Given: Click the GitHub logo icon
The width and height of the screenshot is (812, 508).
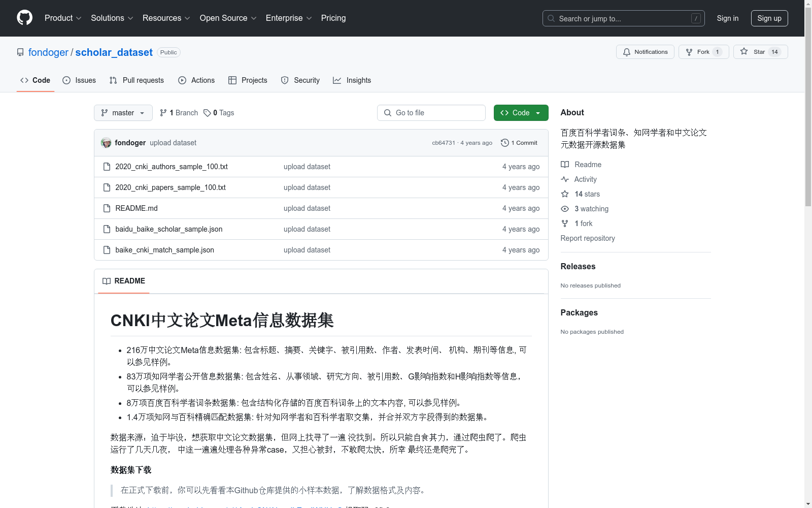Looking at the screenshot, I should tap(24, 18).
